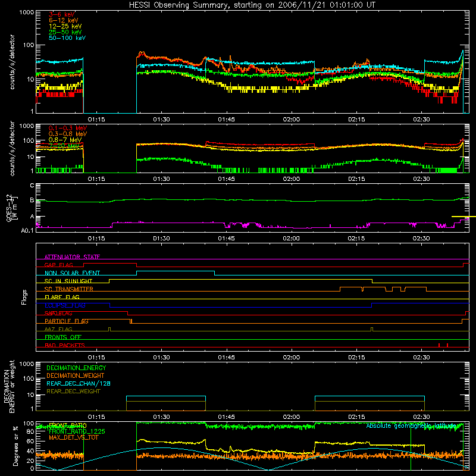Select the AAZ_FLAG label
The image size is (476, 476).
coord(58,329)
